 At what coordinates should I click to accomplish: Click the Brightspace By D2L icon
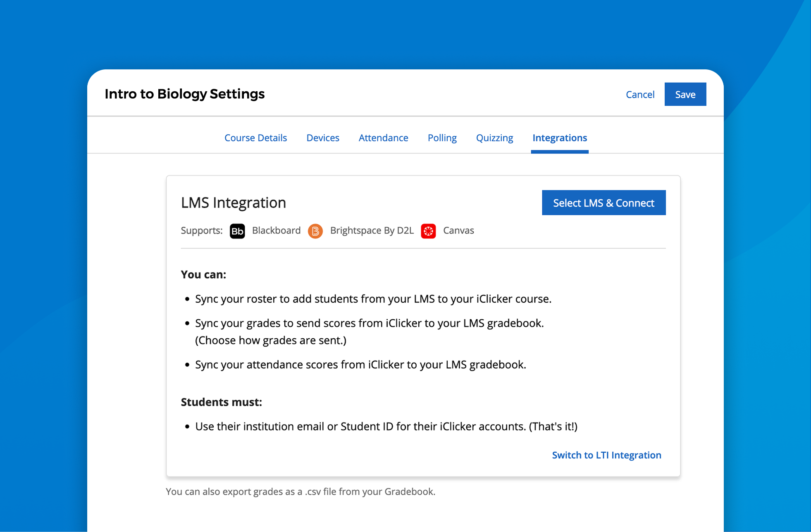[x=315, y=230]
